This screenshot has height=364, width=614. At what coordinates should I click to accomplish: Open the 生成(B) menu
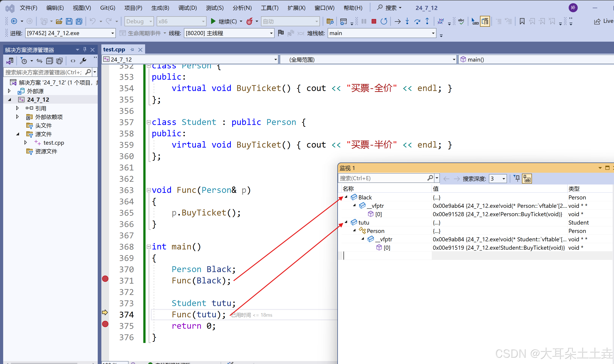160,8
